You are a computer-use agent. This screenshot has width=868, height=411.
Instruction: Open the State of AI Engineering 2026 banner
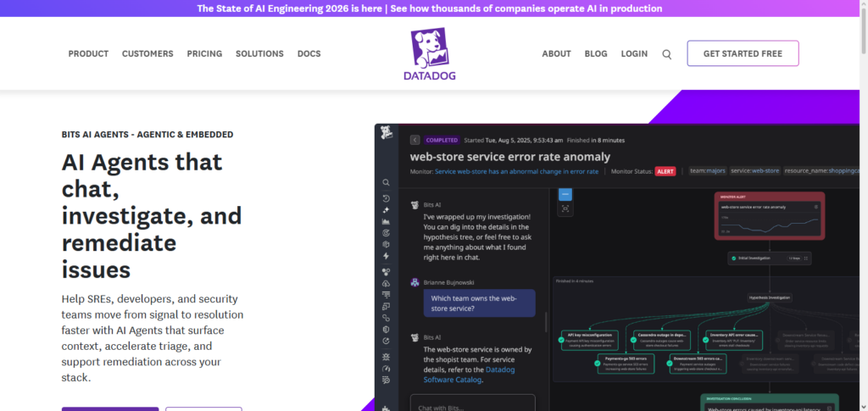click(430, 8)
